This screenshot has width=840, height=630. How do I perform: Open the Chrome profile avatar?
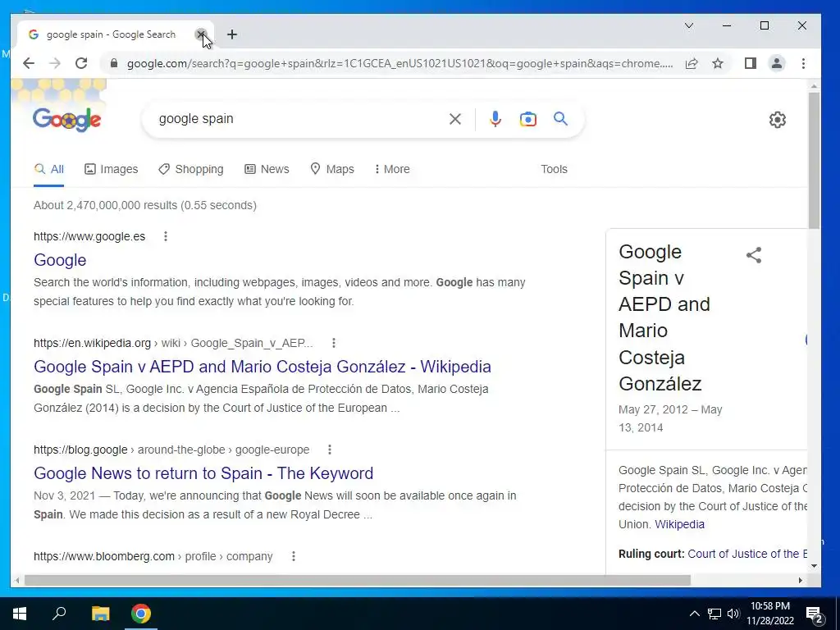pyautogui.click(x=777, y=63)
